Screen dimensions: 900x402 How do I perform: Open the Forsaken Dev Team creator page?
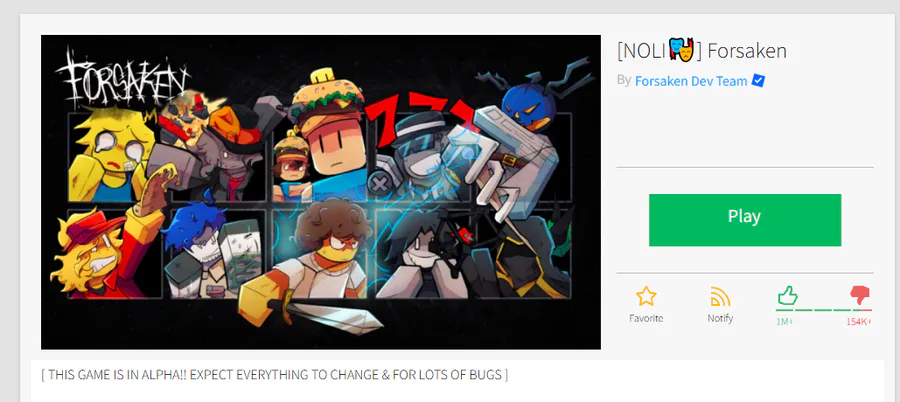click(690, 81)
